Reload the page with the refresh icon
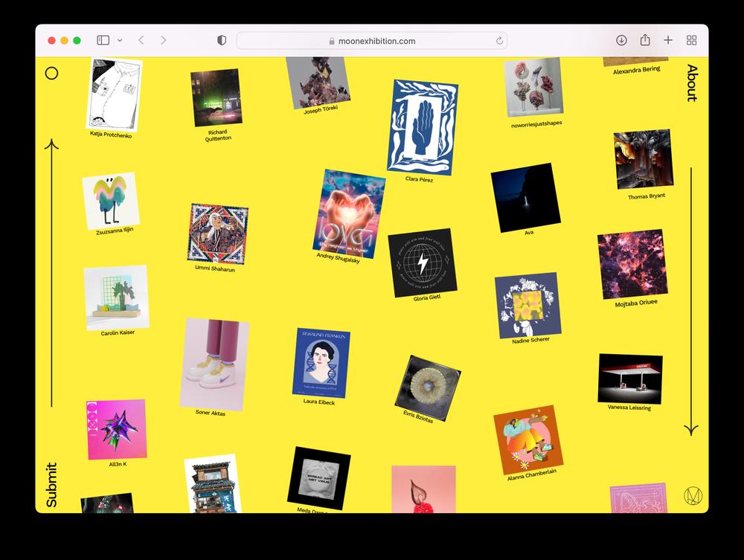The width and height of the screenshot is (744, 560). click(x=499, y=41)
